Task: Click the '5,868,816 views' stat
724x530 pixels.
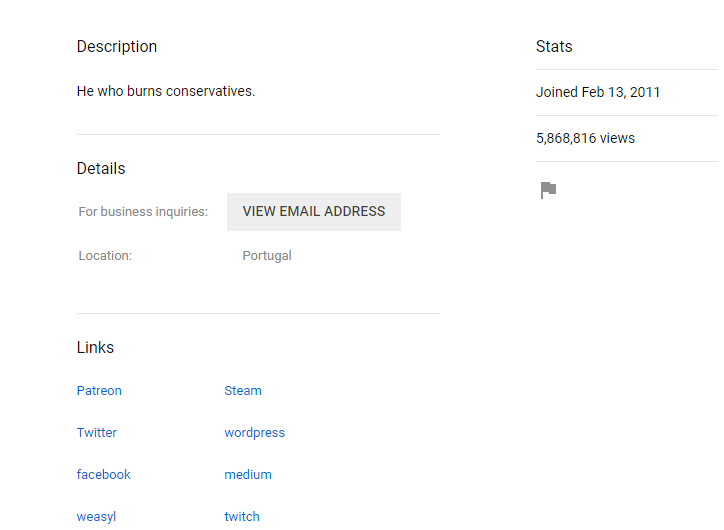Action: 585,138
